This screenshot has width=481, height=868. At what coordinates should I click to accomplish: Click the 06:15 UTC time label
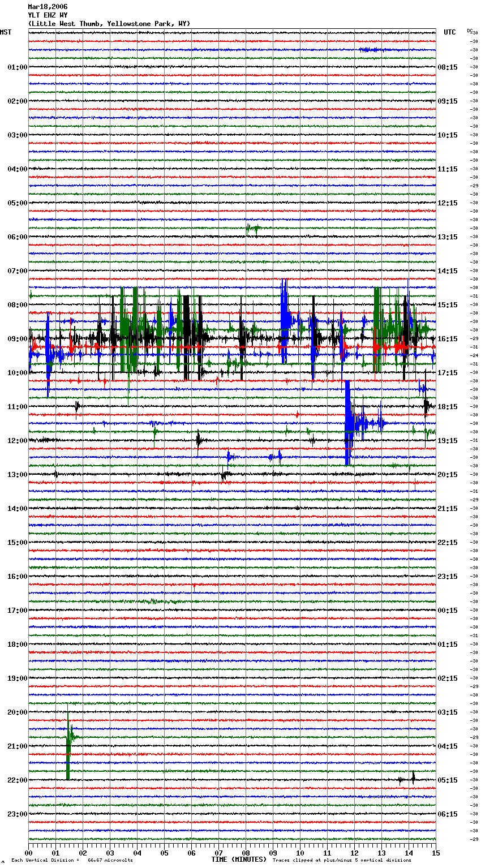tap(448, 814)
